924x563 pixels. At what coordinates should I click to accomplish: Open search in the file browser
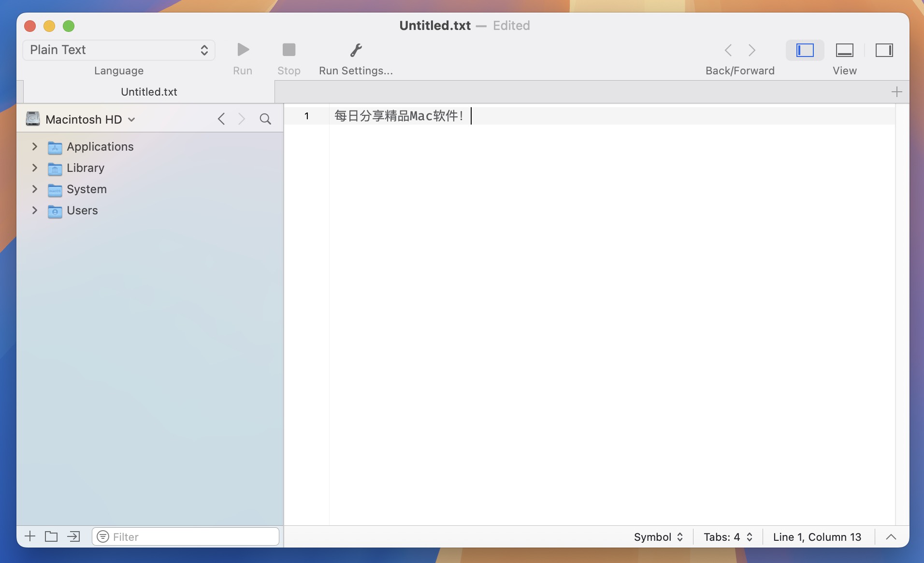[x=265, y=119]
